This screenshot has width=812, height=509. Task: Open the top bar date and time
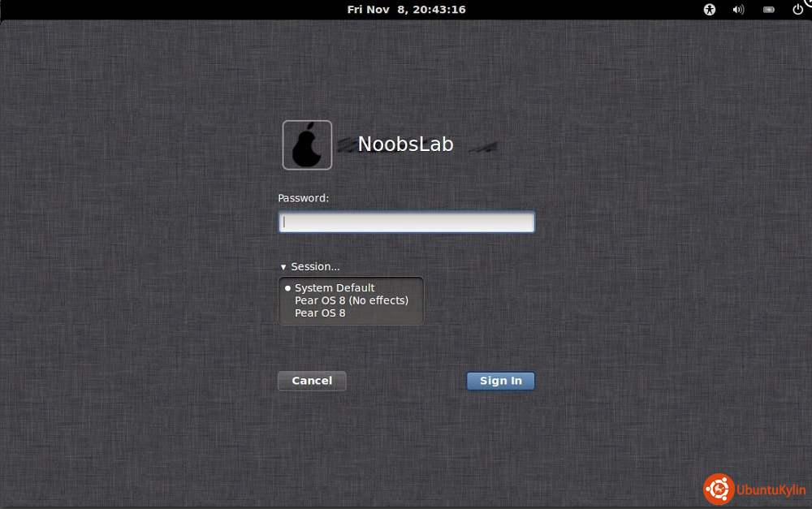coord(406,10)
